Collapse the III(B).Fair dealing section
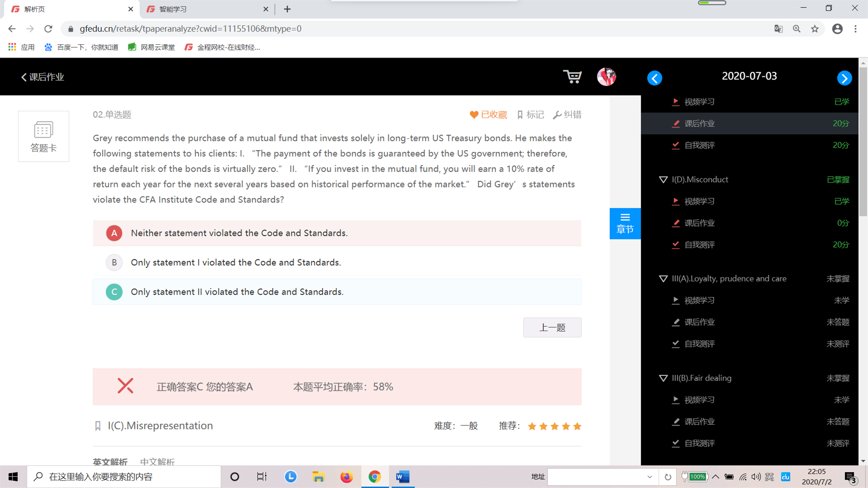The image size is (868, 488). [x=663, y=378]
